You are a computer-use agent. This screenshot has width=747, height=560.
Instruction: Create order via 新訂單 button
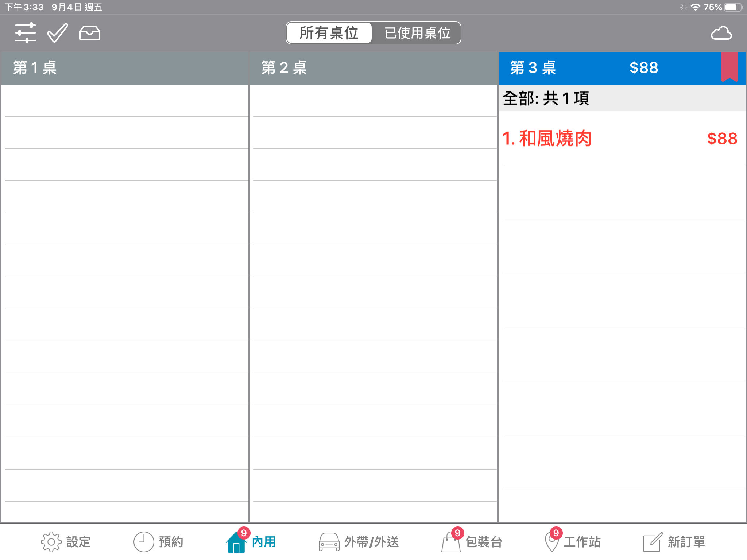click(674, 542)
